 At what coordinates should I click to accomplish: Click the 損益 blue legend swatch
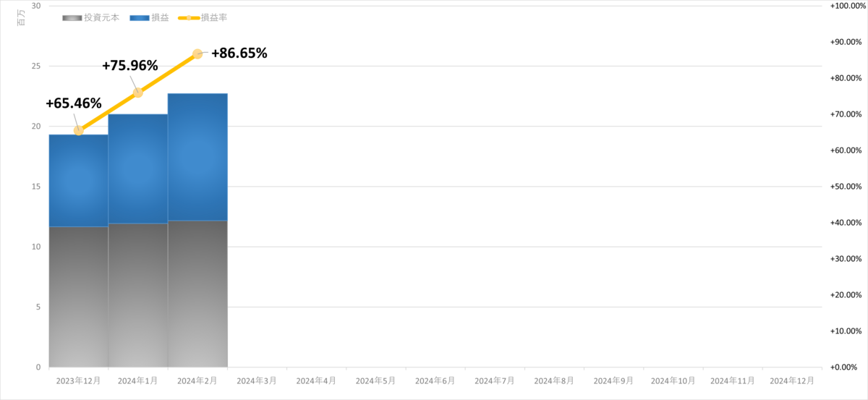point(139,17)
